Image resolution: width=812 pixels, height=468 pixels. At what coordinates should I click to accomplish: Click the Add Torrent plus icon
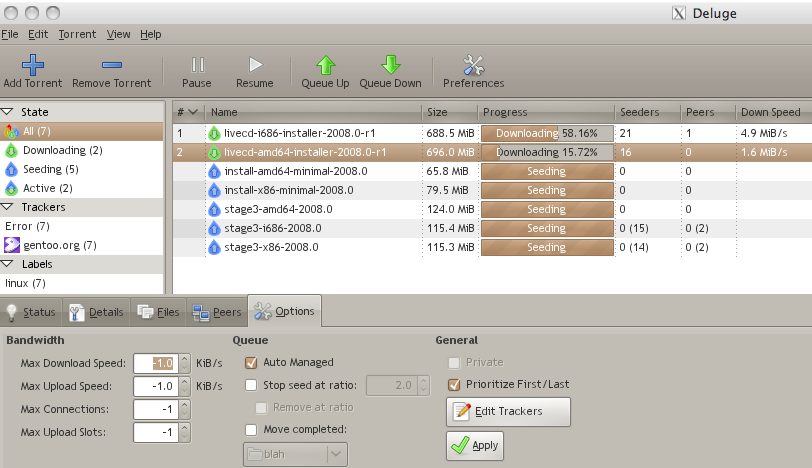(33, 65)
